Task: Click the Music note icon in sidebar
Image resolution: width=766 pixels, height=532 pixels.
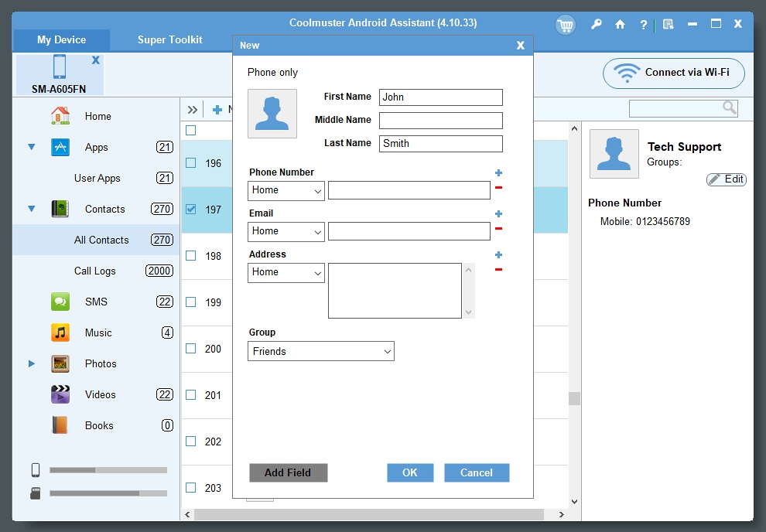Action: coord(60,332)
